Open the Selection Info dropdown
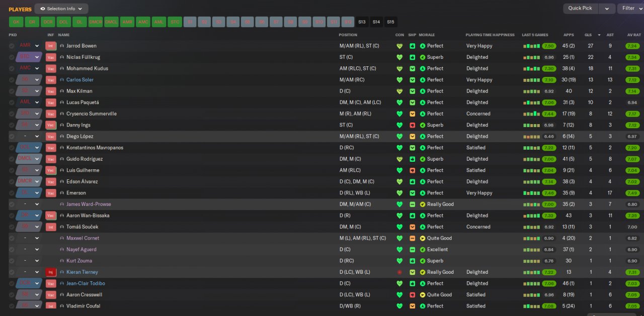The image size is (644, 316). click(x=61, y=9)
